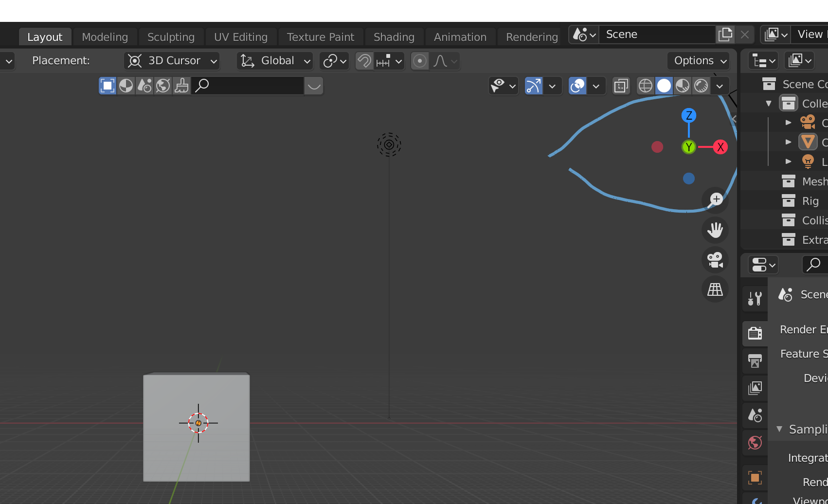Image resolution: width=828 pixels, height=504 pixels.
Task: Select the Shading workspace tab
Action: point(394,37)
